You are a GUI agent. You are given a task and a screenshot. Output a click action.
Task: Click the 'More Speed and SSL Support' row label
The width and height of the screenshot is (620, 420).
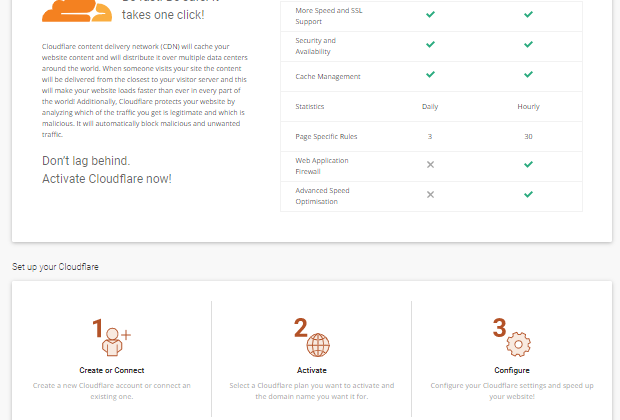coord(329,16)
